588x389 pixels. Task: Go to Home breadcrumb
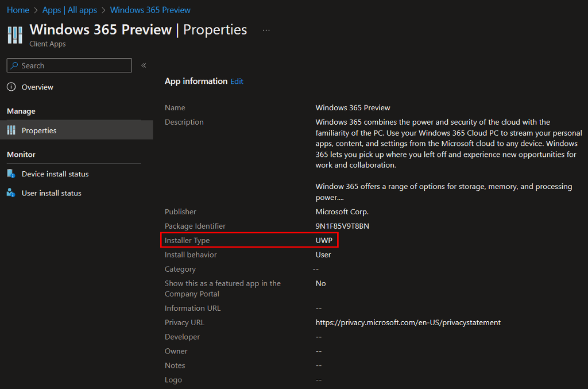18,10
